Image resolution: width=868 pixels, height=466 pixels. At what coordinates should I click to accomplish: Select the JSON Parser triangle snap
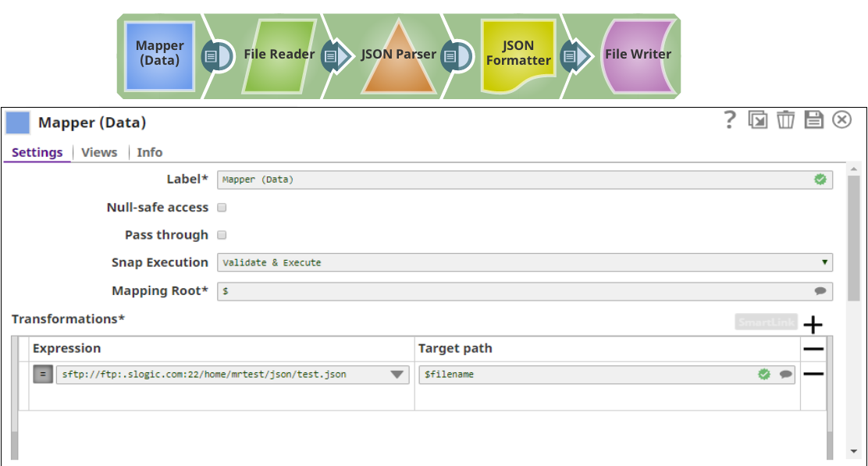(x=398, y=55)
